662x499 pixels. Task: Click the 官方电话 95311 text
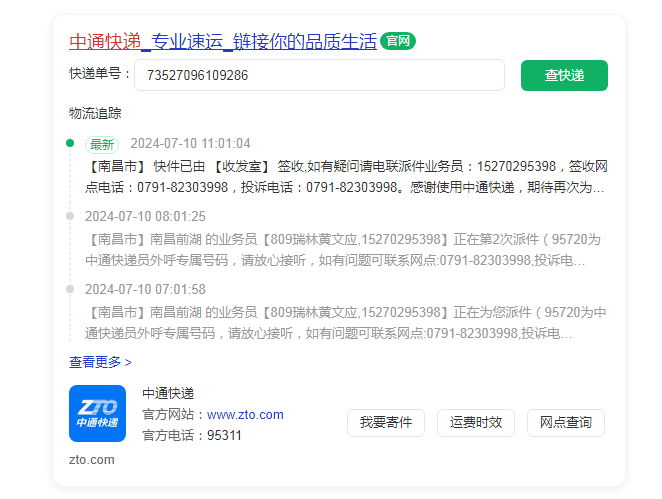192,436
